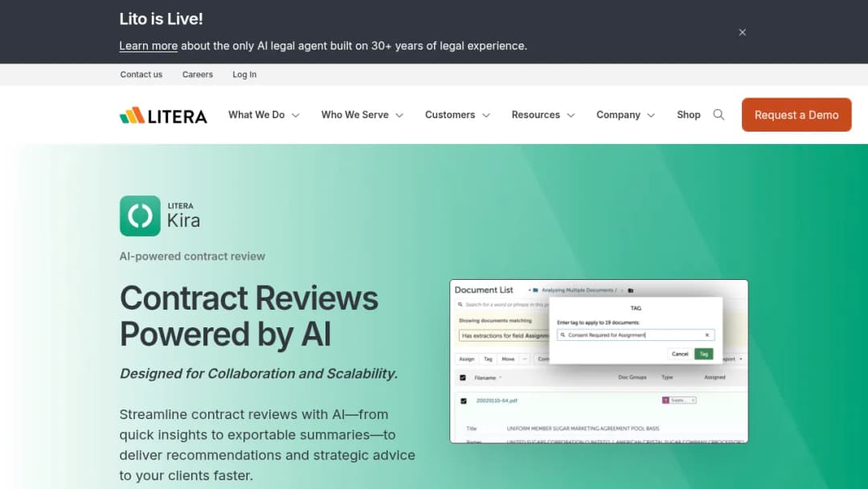Viewport: 868px width, 489px height.
Task: Dismiss the Lito is Live banner
Action: point(743,32)
